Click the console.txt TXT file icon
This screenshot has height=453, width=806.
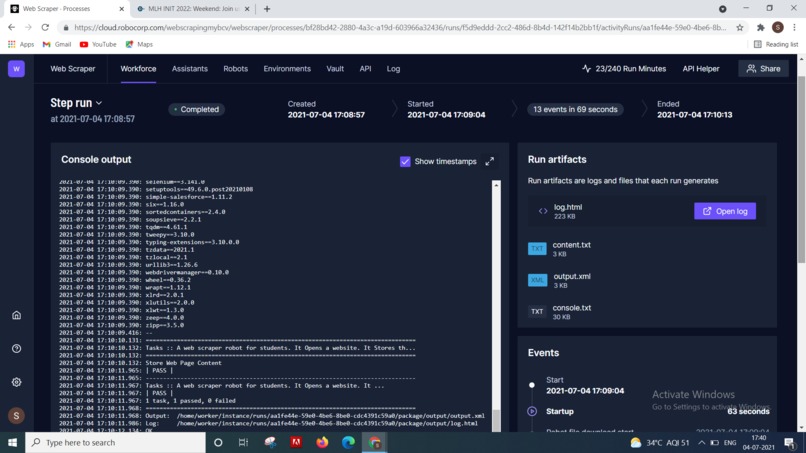[537, 311]
